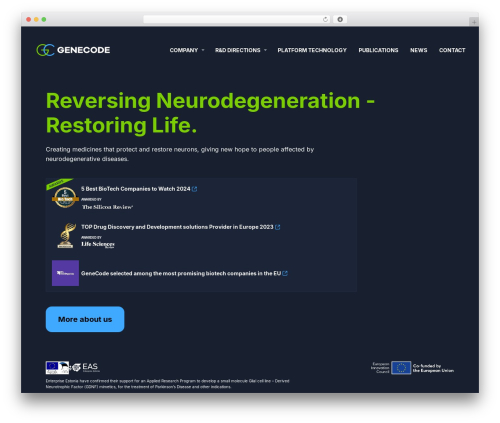The width and height of the screenshot is (500, 423).
Task: Click external link icon after Europe 2023 award
Action: click(x=278, y=227)
